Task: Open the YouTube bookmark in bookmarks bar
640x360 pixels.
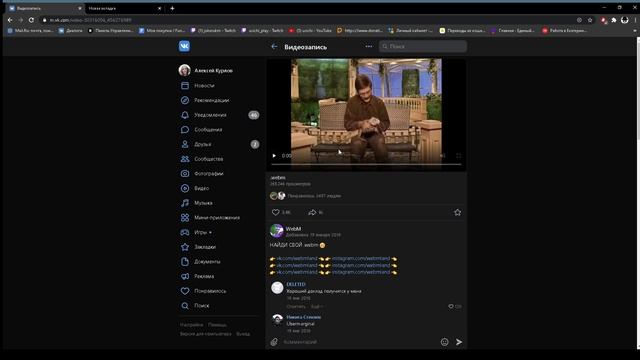Action: [x=310, y=31]
